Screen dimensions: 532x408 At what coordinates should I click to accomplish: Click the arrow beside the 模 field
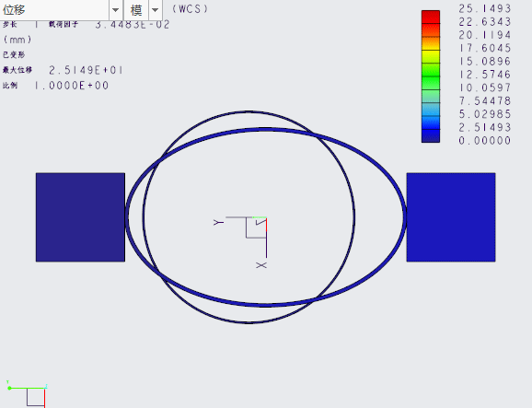point(155,10)
